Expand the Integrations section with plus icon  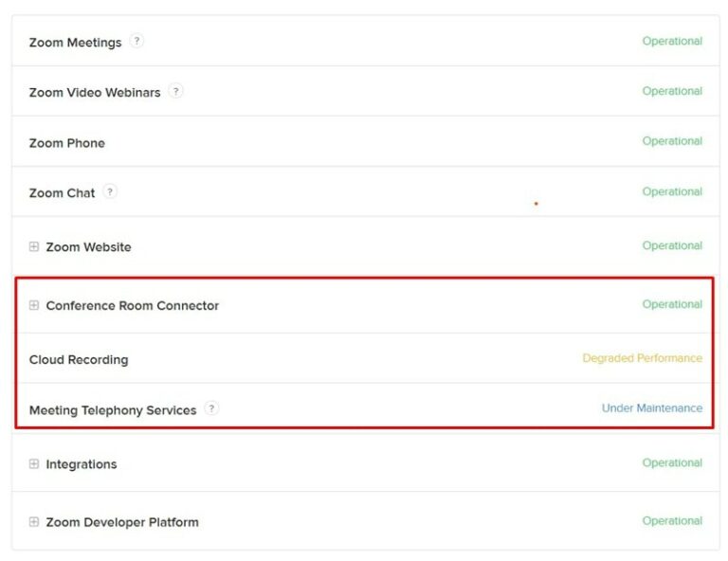(34, 464)
